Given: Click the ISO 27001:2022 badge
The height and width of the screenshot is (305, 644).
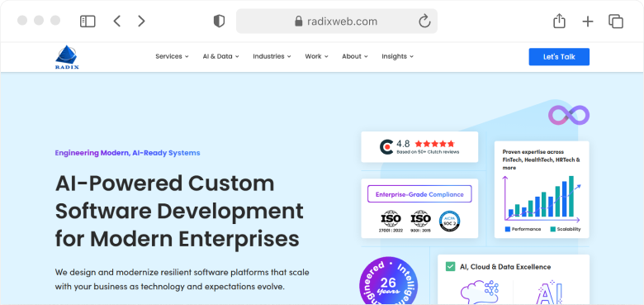Looking at the screenshot, I should point(391,222).
